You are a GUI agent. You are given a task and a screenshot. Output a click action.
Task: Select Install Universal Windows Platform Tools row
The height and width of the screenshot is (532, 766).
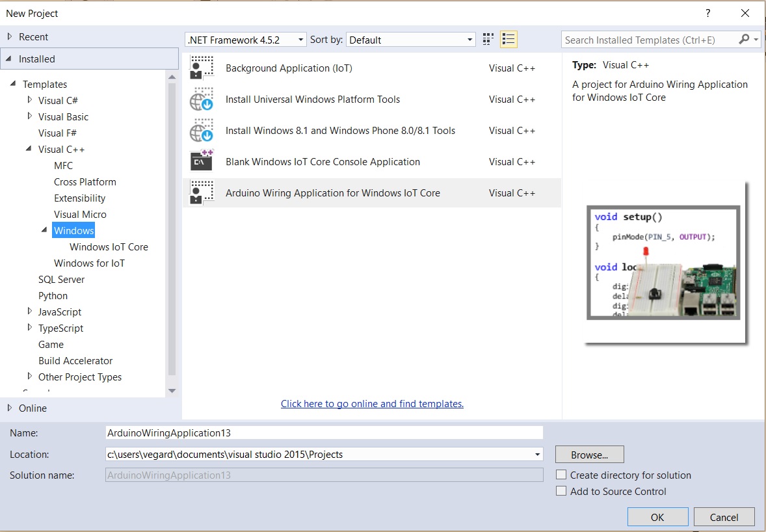(x=371, y=99)
